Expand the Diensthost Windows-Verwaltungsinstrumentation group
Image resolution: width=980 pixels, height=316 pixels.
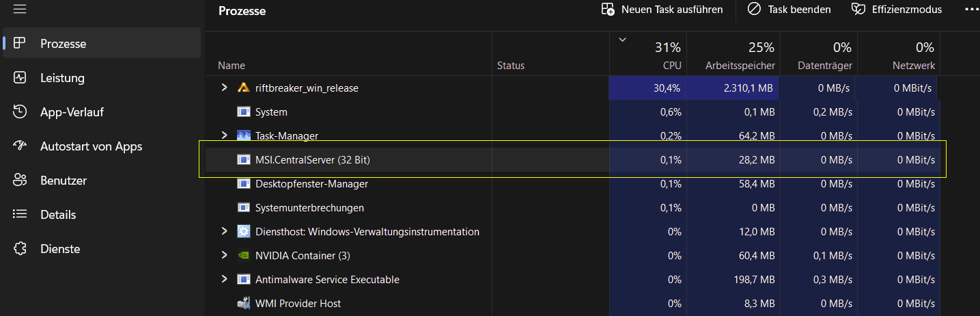(224, 232)
